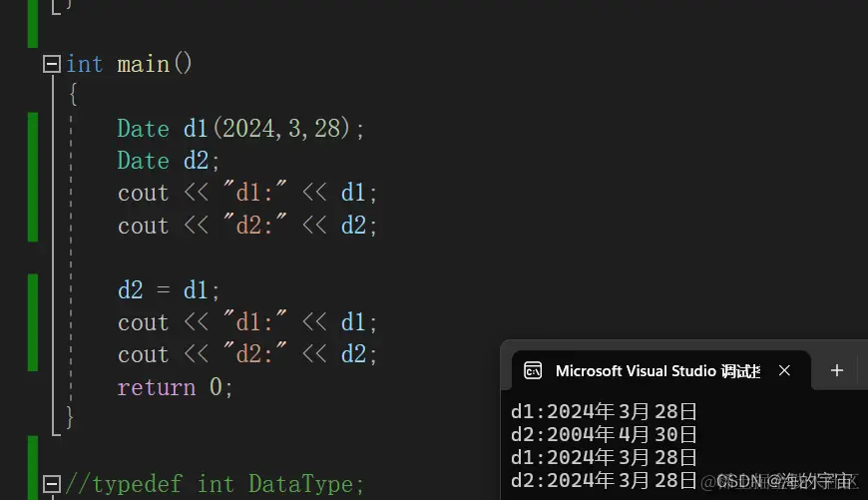Click the line 'Date d2;'

tap(169, 161)
